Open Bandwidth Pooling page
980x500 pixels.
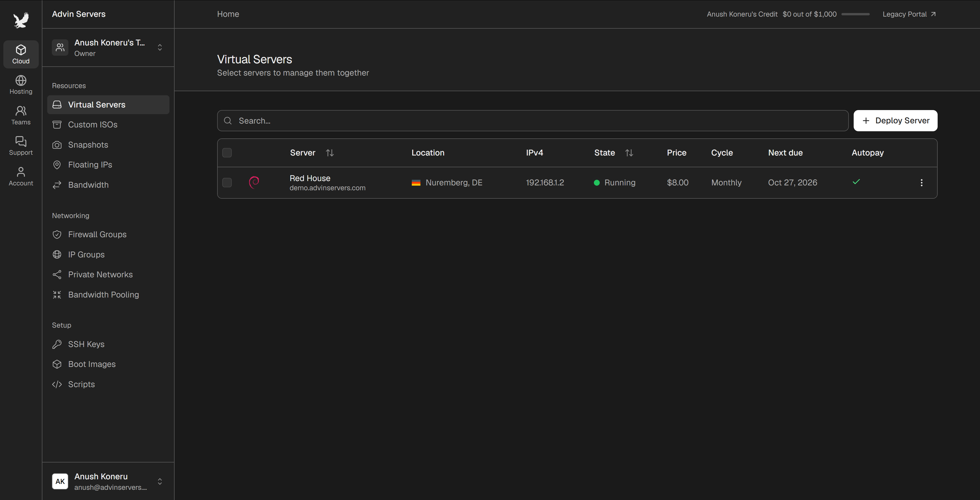point(108,295)
